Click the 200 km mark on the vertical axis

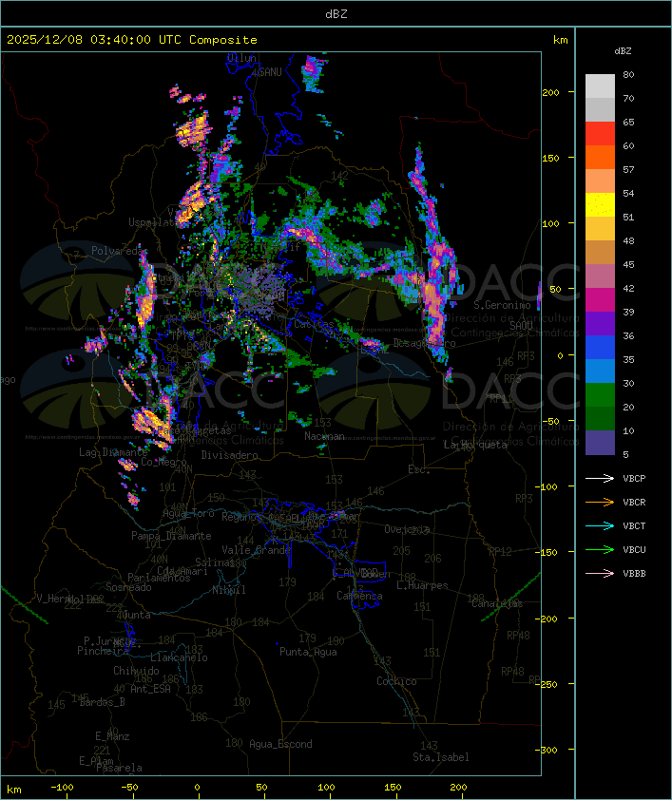550,92
